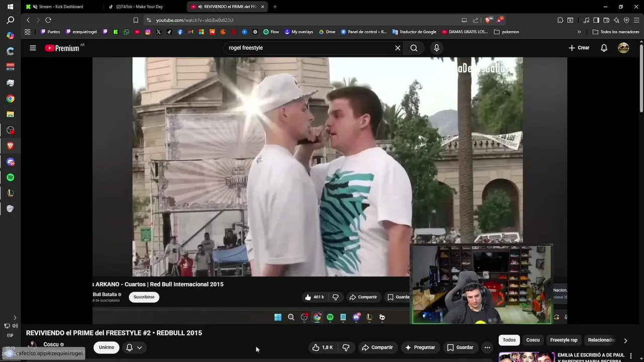Open the Puntos bookmark
Screen dimensions: 644x362
(50, 32)
